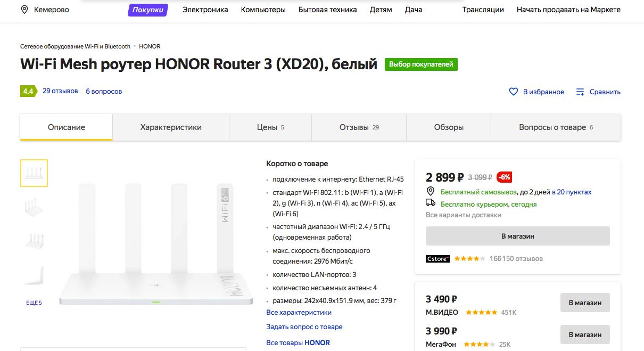This screenshot has width=644, height=351.
Task: Click the crossed-out 3 099 ₽ price
Action: pyautogui.click(x=480, y=177)
